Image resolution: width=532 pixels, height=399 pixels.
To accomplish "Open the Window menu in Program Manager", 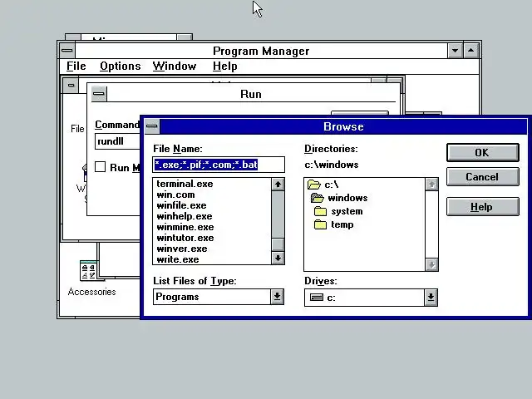I will 175,66.
